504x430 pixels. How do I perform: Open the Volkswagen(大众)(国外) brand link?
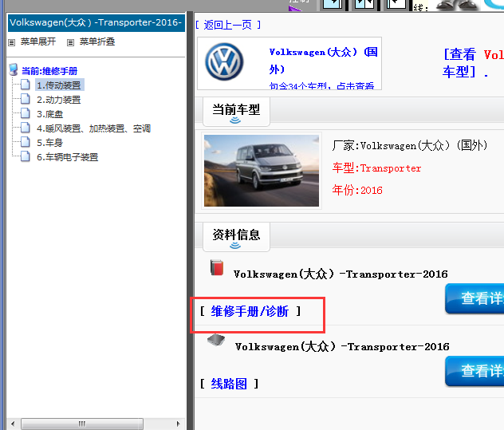[x=323, y=61]
